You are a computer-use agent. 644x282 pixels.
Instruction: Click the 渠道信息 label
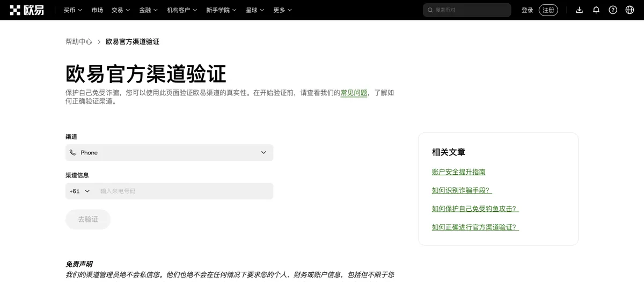tap(77, 175)
